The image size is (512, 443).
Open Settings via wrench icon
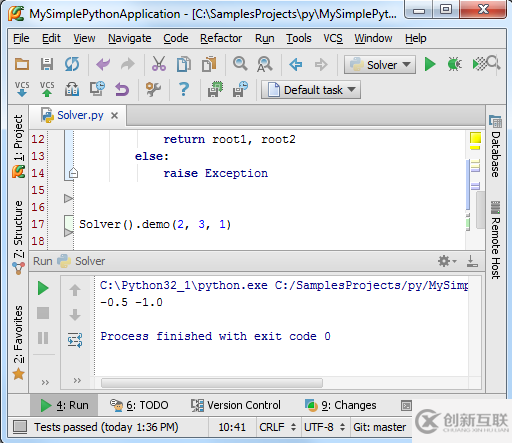click(153, 89)
